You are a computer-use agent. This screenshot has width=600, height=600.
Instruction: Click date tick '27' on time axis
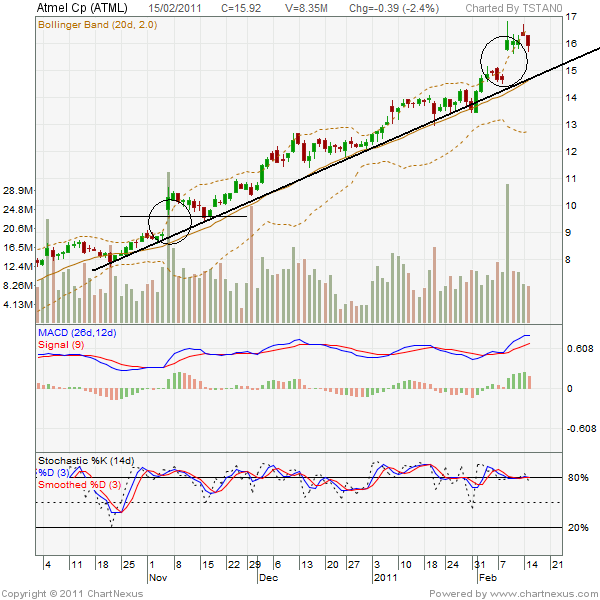(354, 564)
